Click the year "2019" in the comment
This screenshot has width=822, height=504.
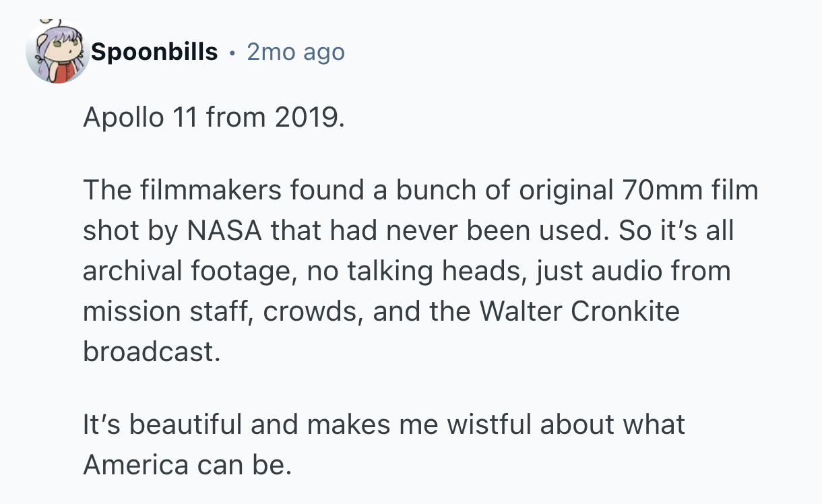pos(309,118)
